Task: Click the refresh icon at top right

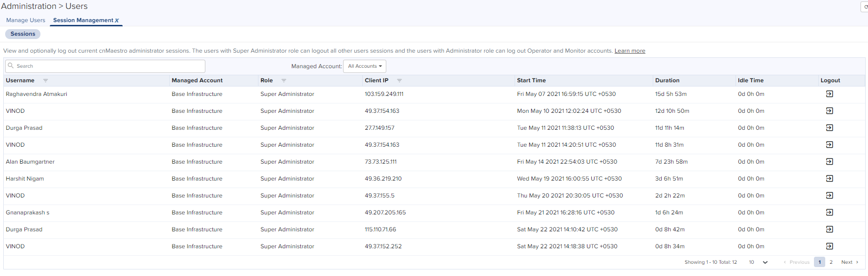Action: [865, 7]
